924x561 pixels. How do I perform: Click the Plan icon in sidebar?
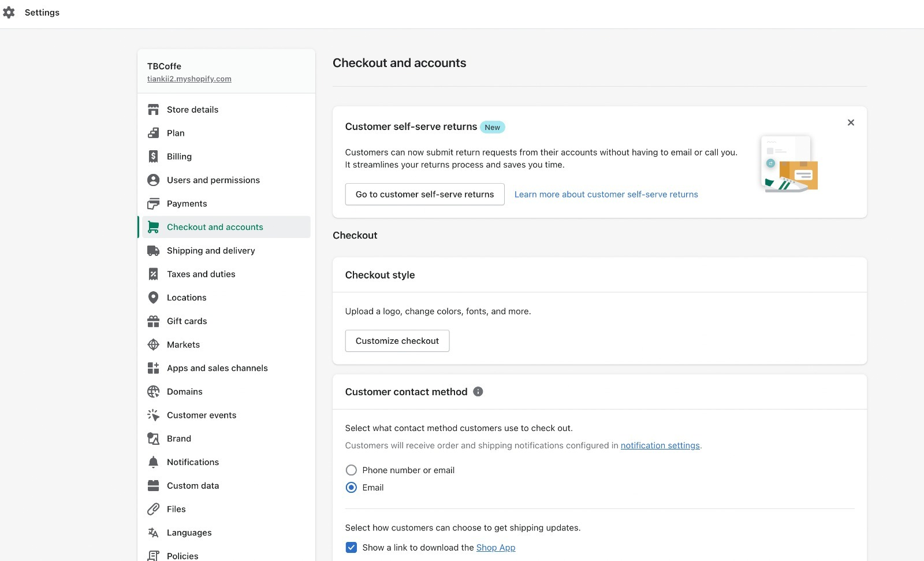tap(153, 133)
